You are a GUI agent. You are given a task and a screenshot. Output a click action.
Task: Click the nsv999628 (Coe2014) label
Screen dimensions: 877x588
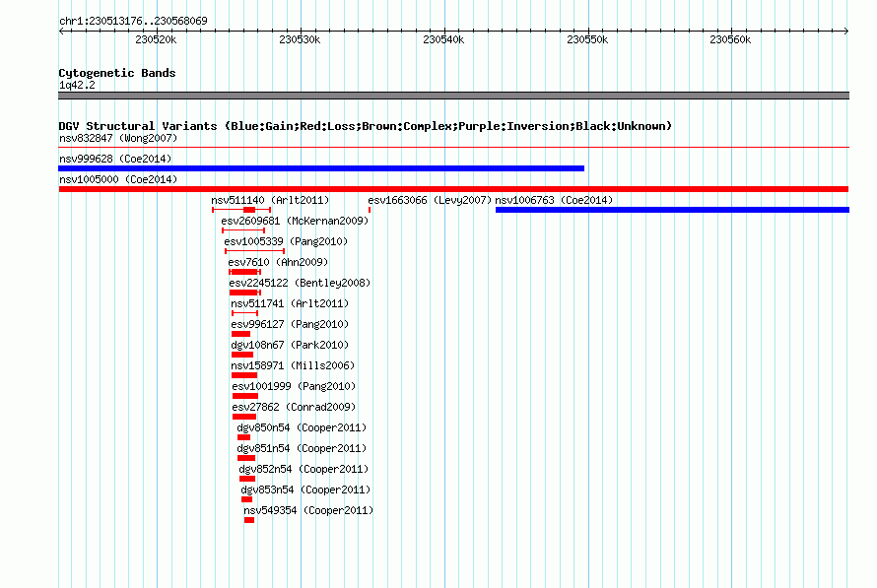pos(115,159)
